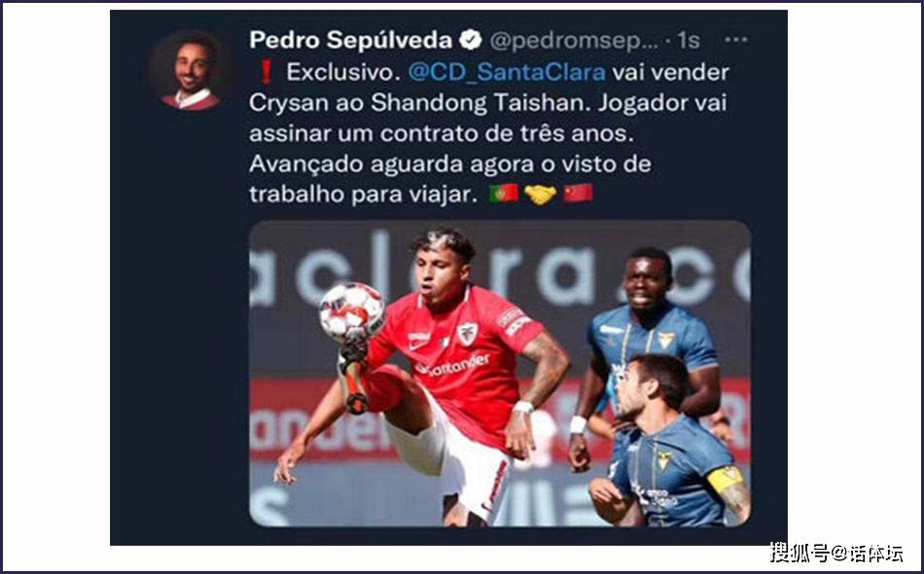
Task: Open the @pedromsep handle link
Action: (574, 41)
